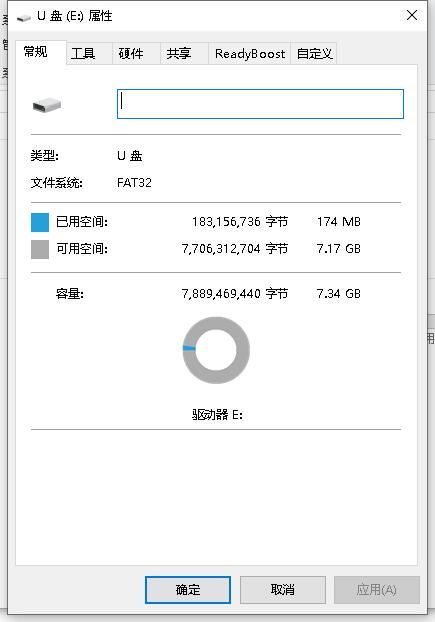The width and height of the screenshot is (435, 622).
Task: Click the '7,889,469,440 字节' capacity value
Action: pyautogui.click(x=235, y=294)
